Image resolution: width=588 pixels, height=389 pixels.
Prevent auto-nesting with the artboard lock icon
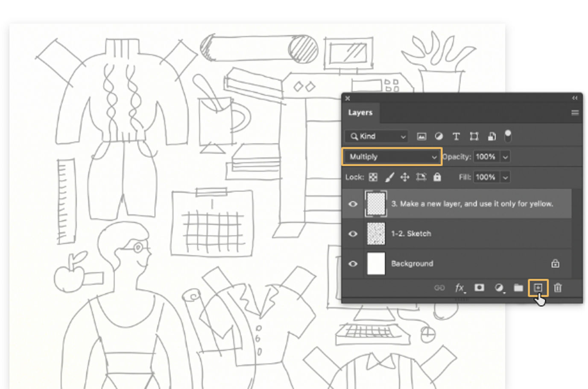pos(421,177)
